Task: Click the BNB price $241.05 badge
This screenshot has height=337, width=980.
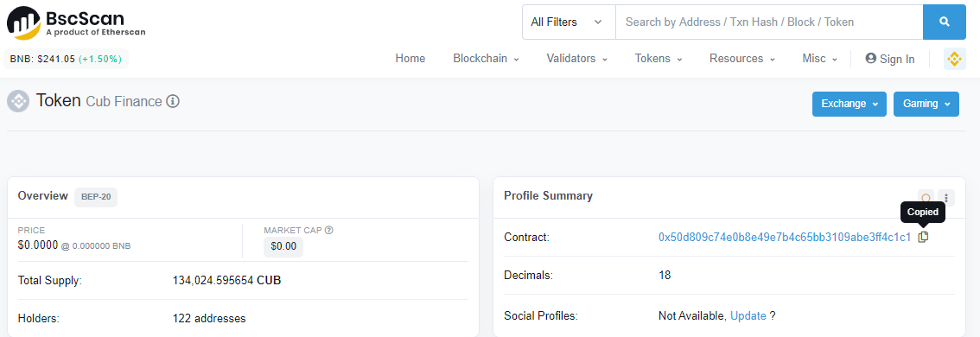Action: point(67,59)
